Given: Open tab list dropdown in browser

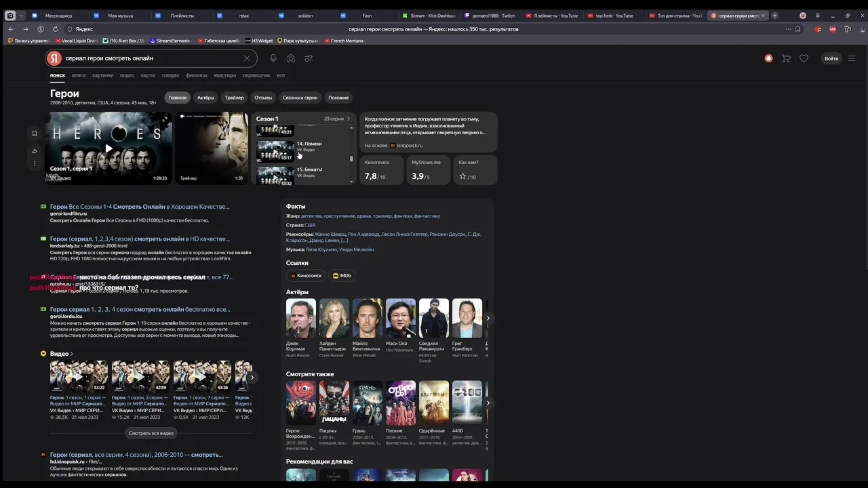Looking at the screenshot, I should [22, 16].
